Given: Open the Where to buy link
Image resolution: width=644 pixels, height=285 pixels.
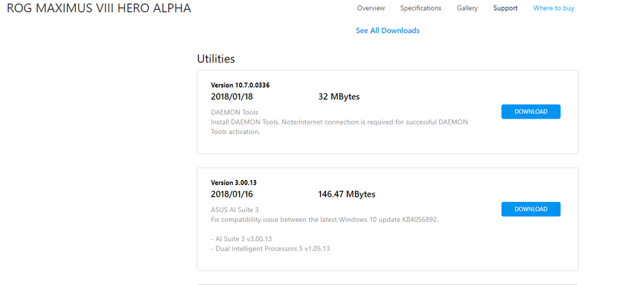Looking at the screenshot, I should [x=553, y=8].
